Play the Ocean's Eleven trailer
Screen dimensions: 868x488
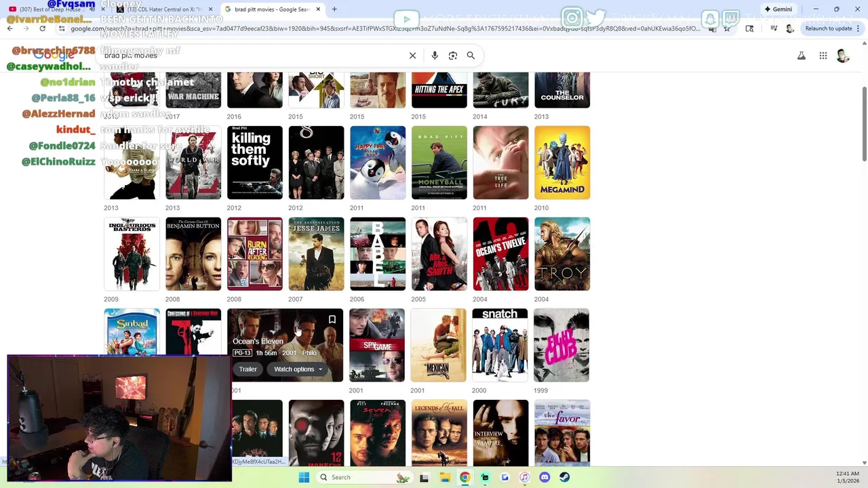248,369
